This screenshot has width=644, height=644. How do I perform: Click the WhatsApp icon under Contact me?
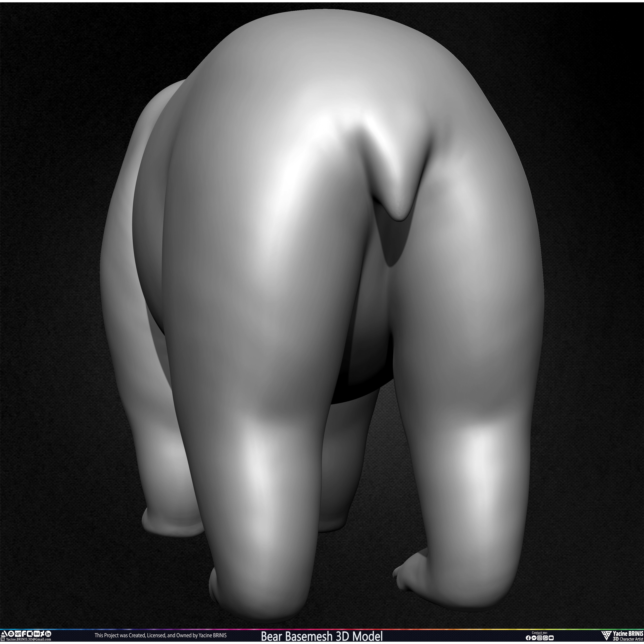pyautogui.click(x=545, y=638)
